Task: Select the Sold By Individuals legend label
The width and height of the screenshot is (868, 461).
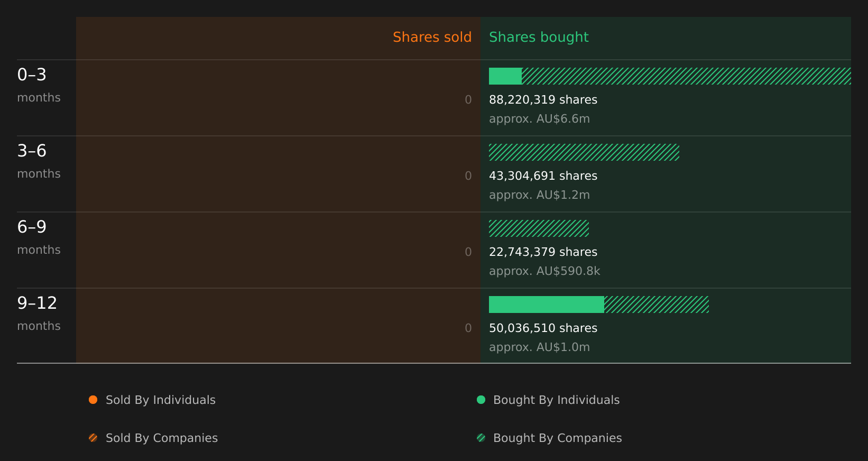Action: click(161, 400)
